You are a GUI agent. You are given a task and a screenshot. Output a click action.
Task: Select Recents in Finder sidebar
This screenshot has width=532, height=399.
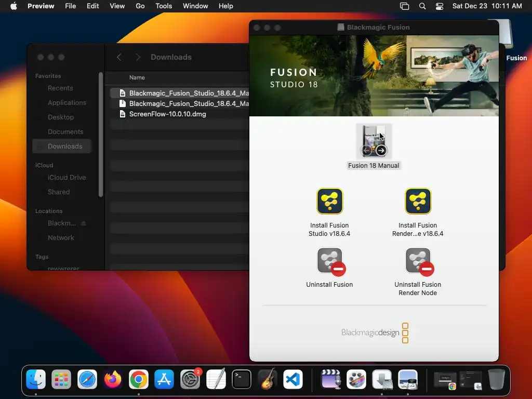point(60,88)
